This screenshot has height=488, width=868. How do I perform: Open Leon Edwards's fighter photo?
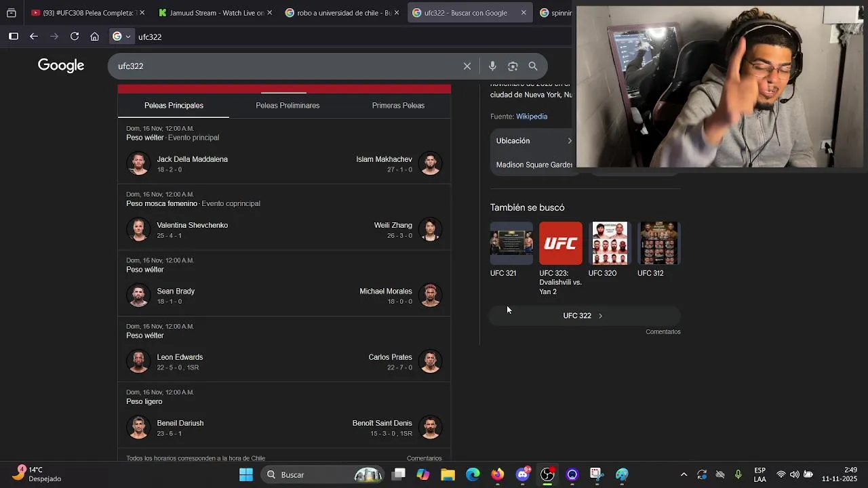click(x=138, y=361)
